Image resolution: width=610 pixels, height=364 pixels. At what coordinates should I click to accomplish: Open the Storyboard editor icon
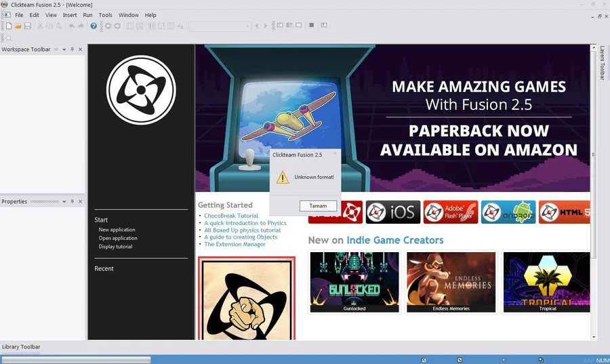pos(130,26)
